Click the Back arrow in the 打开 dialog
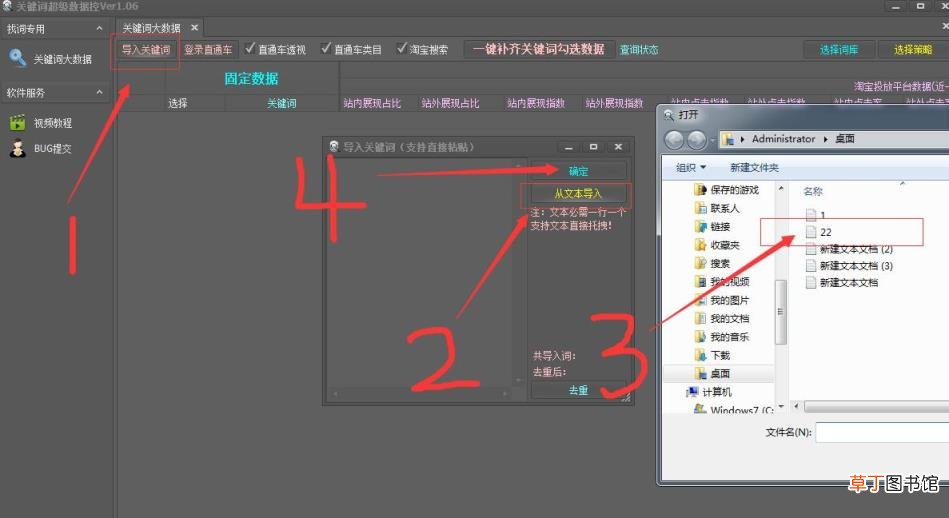Image resolution: width=949 pixels, height=518 pixels. [x=674, y=140]
